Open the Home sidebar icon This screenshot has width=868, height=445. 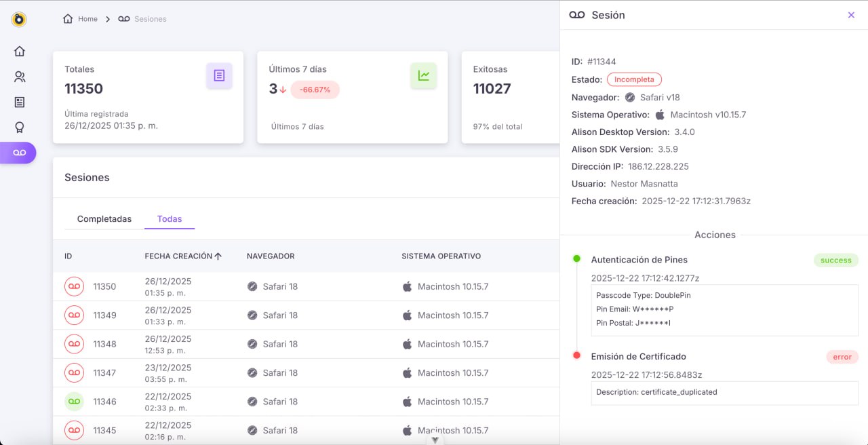click(20, 52)
